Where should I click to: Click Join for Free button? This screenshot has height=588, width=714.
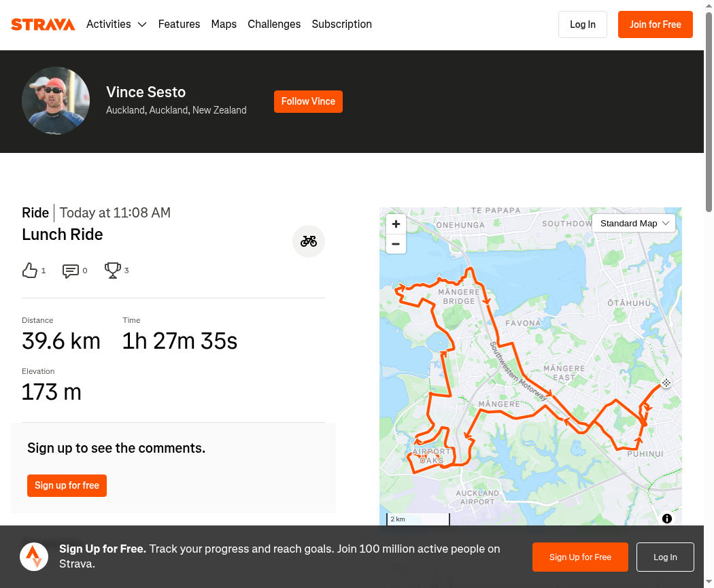[656, 24]
